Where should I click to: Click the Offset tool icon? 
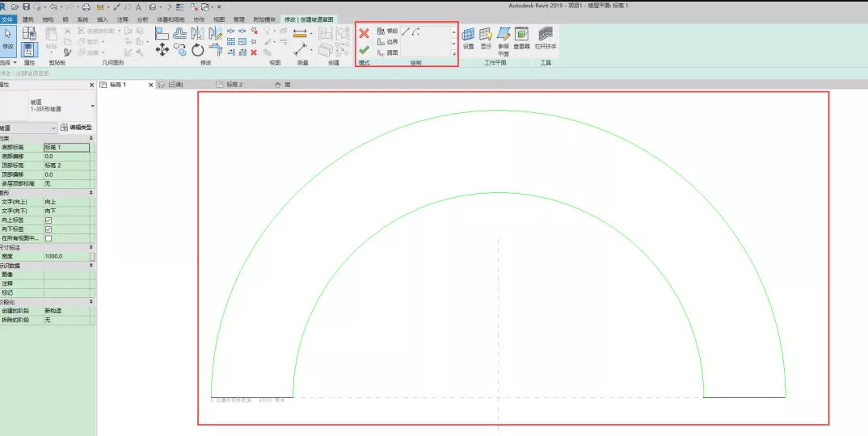click(x=180, y=34)
